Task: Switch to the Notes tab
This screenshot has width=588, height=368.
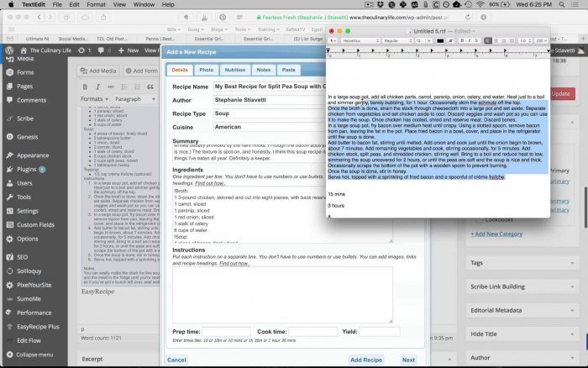Action: [x=264, y=70]
